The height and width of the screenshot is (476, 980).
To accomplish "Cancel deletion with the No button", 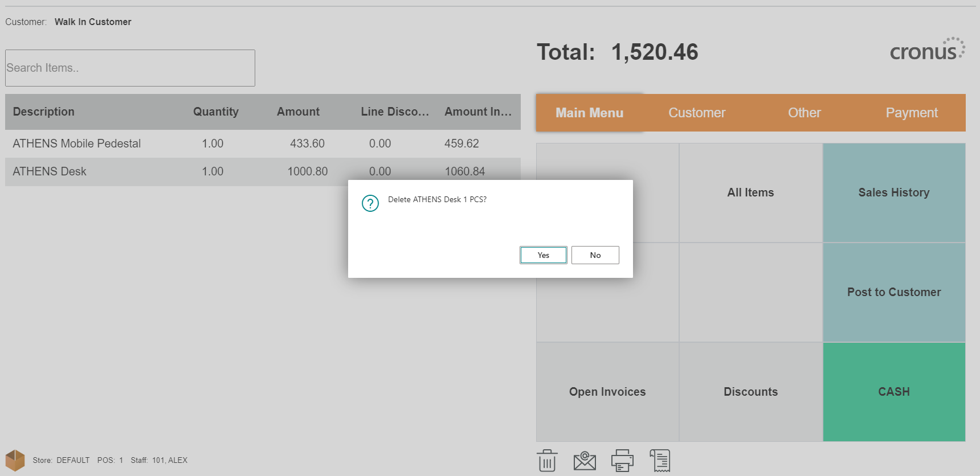I will 595,255.
